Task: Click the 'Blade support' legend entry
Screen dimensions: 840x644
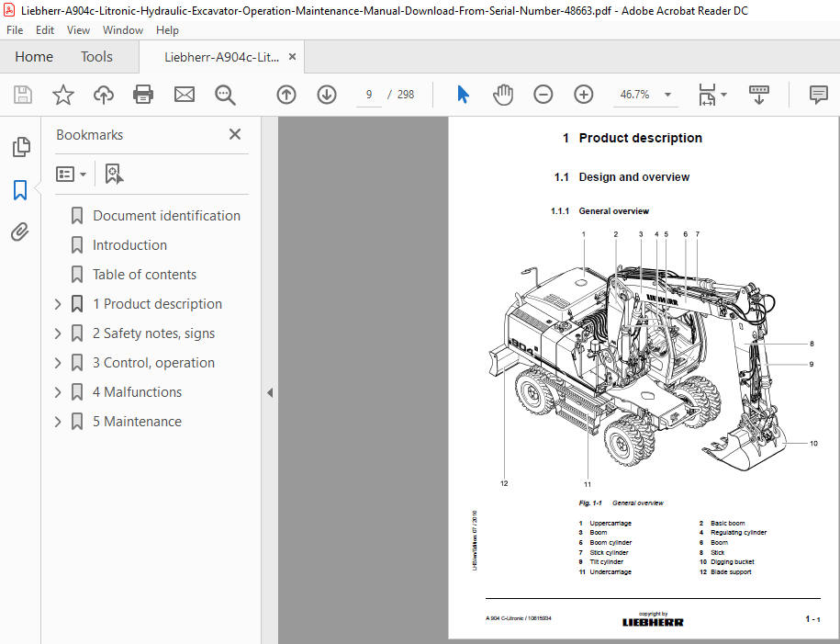Action: [731, 572]
